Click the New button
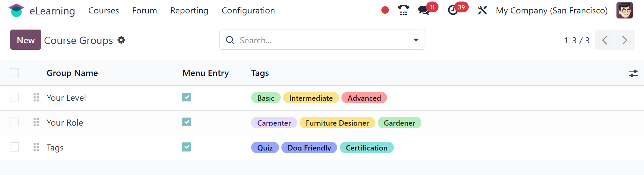Screen dimensions: 644x175 pos(26,40)
